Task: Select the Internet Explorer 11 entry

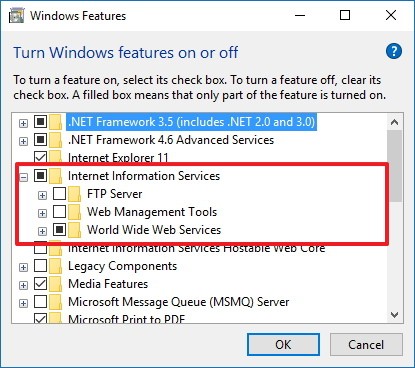Action: coord(118,158)
